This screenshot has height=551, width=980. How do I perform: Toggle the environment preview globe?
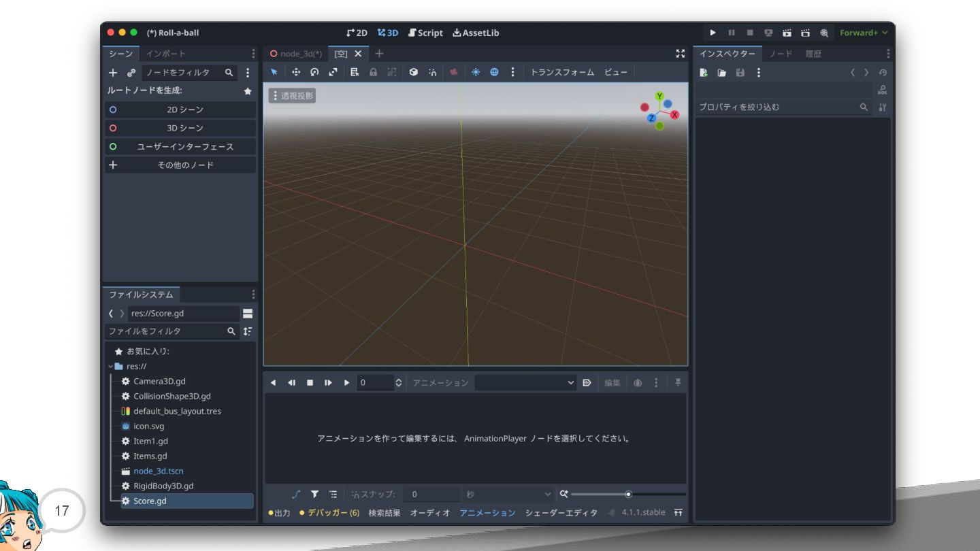click(x=495, y=72)
